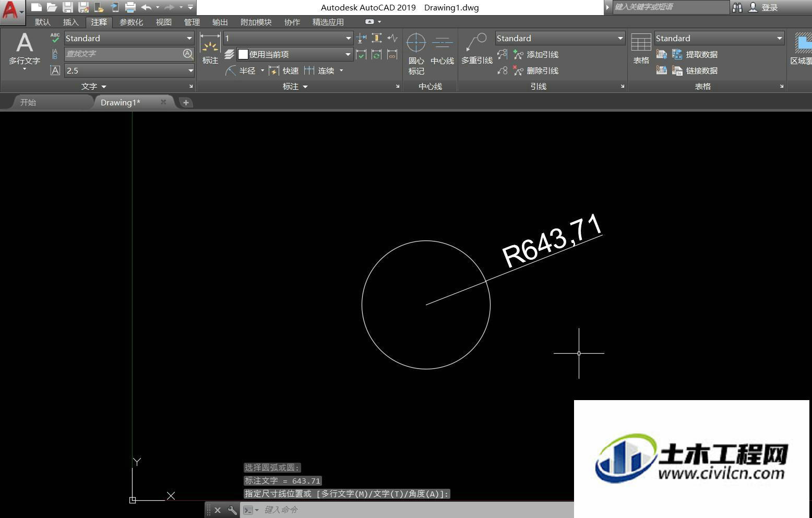Viewport: 812px width, 518px height.
Task: Switch to the 参数化 ribbon tab
Action: point(132,22)
